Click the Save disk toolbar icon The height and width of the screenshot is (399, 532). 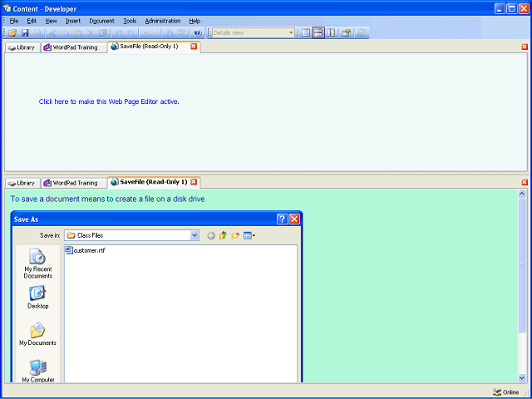coord(25,33)
